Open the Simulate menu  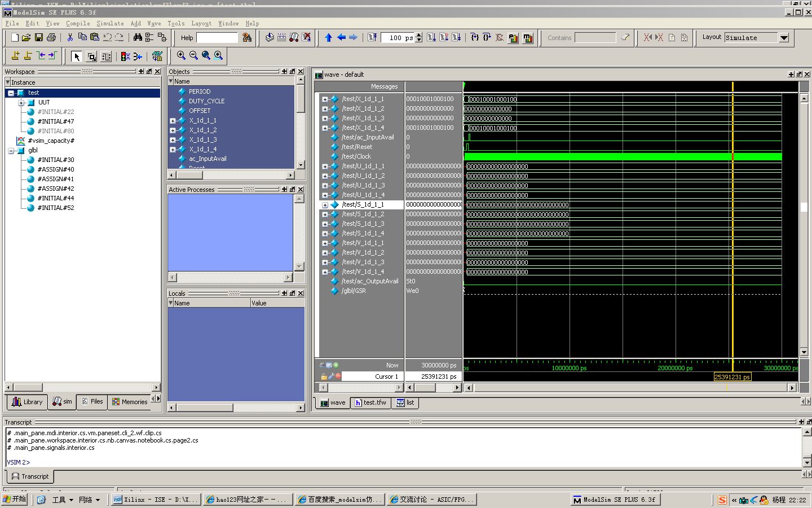click(x=110, y=24)
